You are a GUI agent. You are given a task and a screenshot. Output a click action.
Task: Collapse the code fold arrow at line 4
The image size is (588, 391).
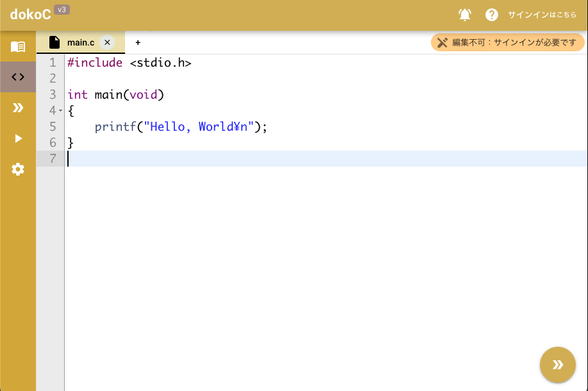[60, 111]
